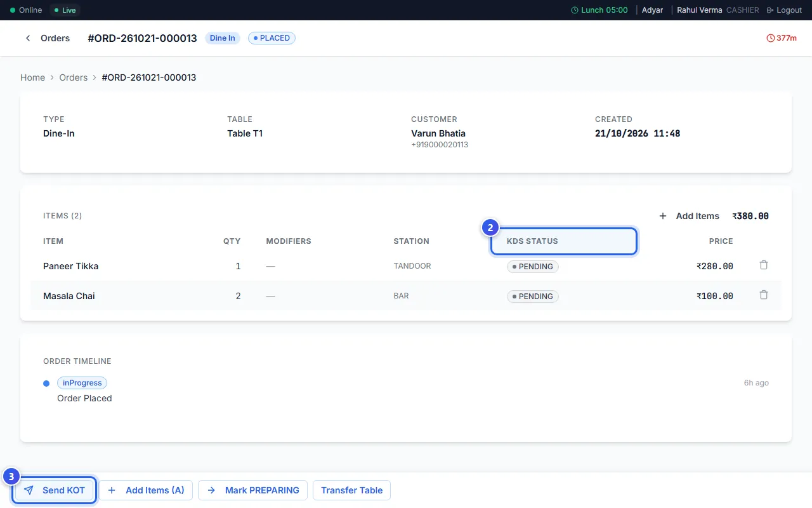
Task: Click the ₹380.00 order total
Action: click(750, 216)
